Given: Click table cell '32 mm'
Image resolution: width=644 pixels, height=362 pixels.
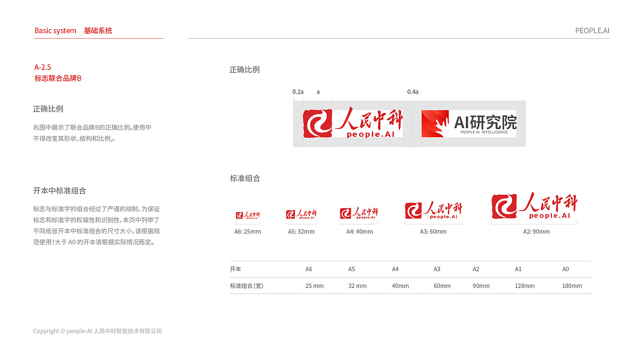Looking at the screenshot, I should pos(357,286).
